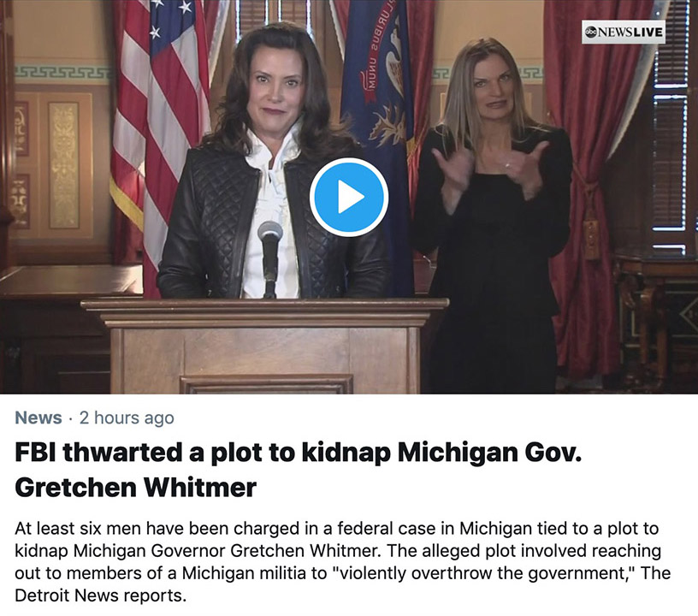Click the American flag in the video
This screenshot has width=698, height=616.
(158, 133)
